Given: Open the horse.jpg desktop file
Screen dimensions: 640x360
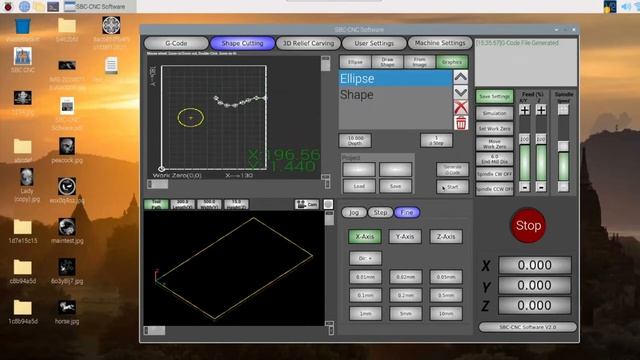Looking at the screenshot, I should point(67,312).
